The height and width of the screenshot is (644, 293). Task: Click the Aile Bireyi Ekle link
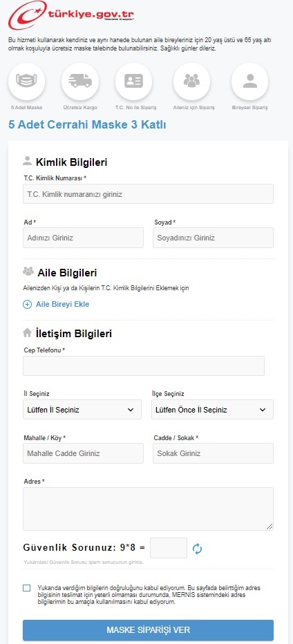point(62,304)
